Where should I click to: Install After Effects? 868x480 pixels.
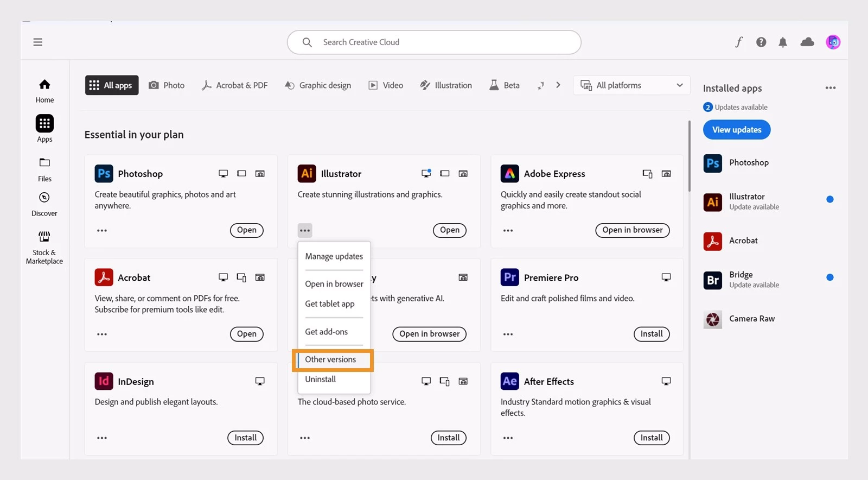(x=652, y=438)
